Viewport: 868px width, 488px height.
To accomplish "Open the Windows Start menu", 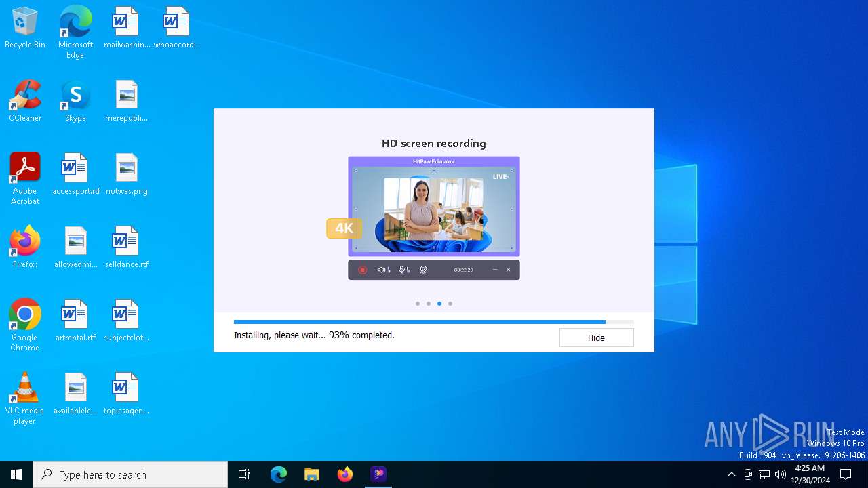I will tap(16, 474).
